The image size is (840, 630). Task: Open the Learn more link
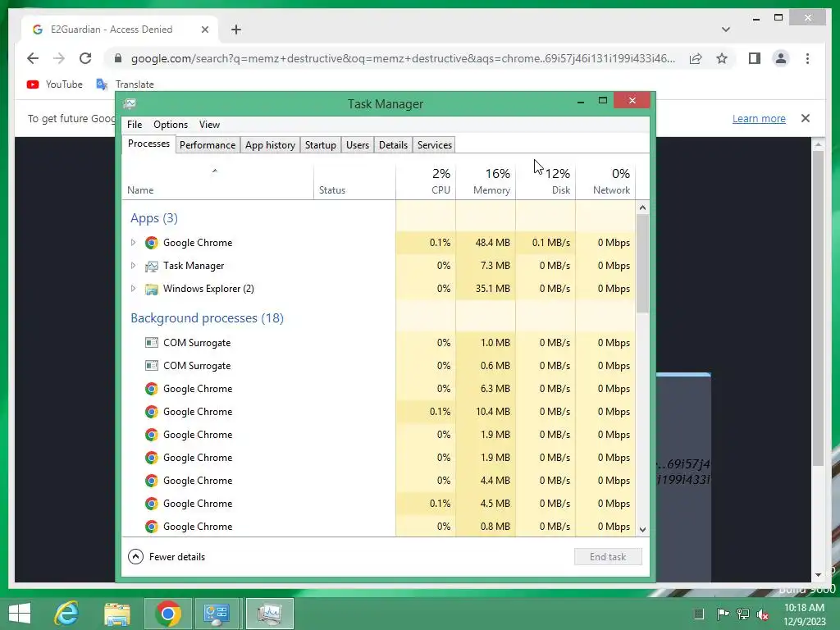click(759, 118)
